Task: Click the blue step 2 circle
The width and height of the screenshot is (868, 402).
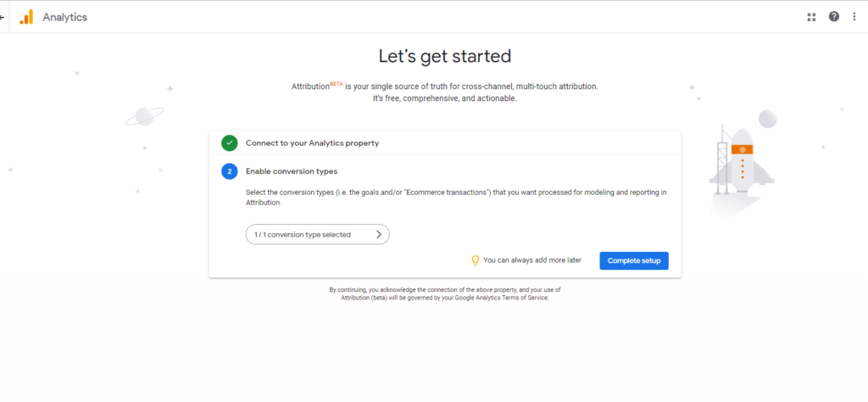Action: click(229, 171)
